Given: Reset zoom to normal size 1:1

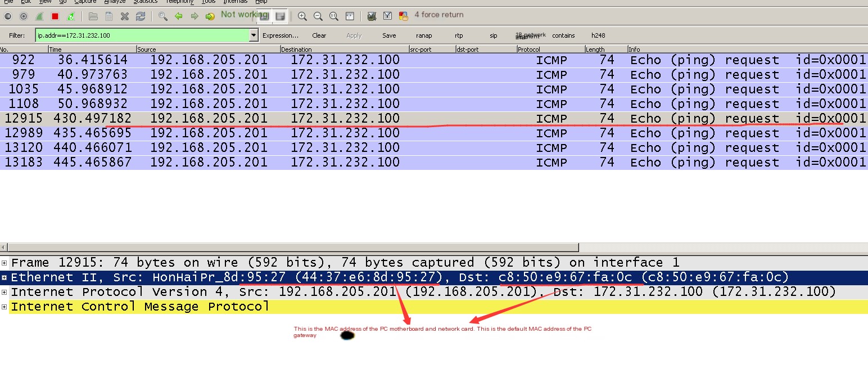Looking at the screenshot, I should tap(334, 16).
